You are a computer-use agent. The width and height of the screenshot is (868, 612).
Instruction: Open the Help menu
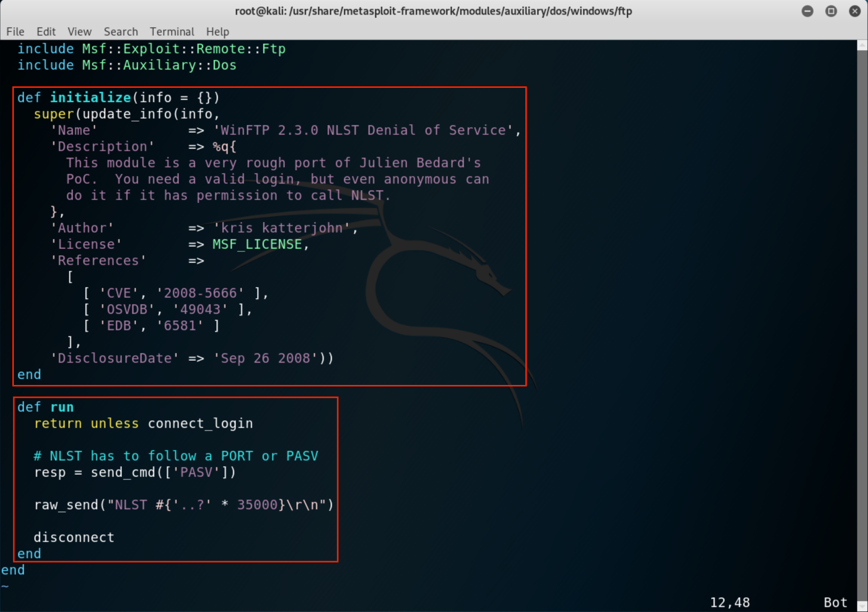(x=218, y=32)
